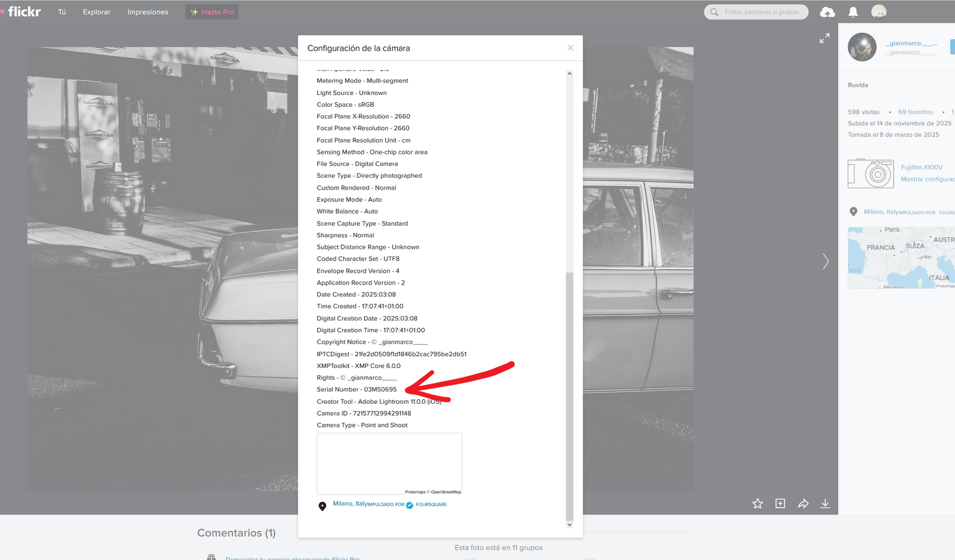The width and height of the screenshot is (955, 560).
Task: Open the Tú menu
Action: coord(62,12)
